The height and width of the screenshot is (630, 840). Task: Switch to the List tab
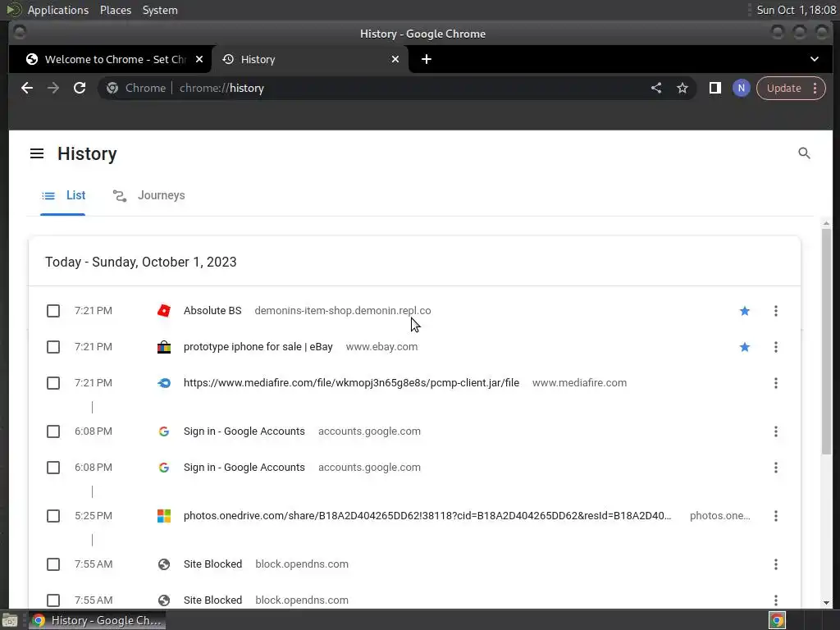tap(62, 195)
